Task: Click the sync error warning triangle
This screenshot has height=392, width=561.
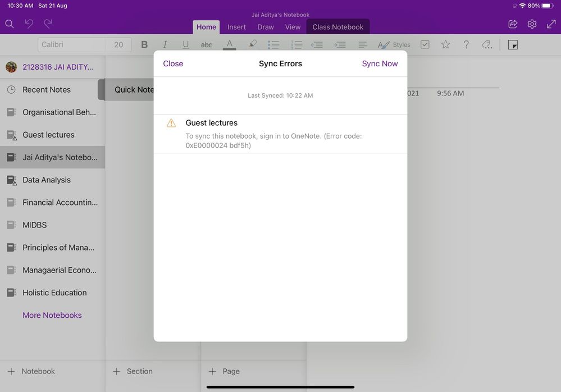Action: (171, 123)
